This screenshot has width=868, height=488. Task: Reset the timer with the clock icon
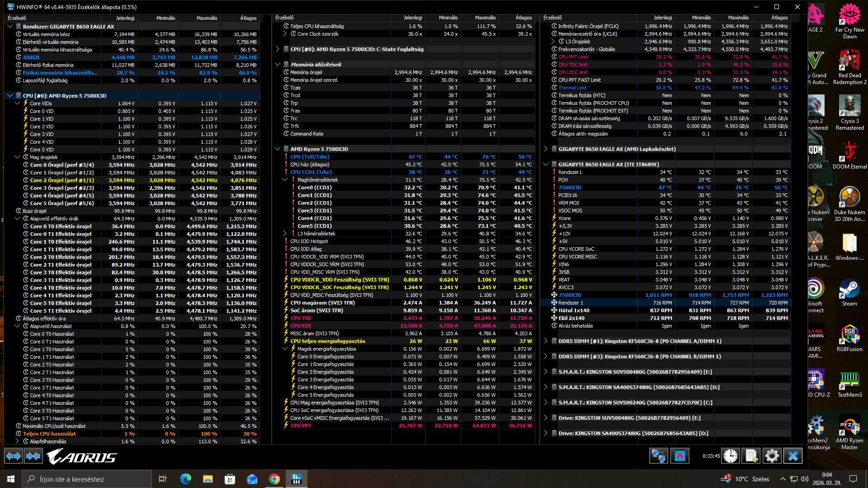coord(730,456)
